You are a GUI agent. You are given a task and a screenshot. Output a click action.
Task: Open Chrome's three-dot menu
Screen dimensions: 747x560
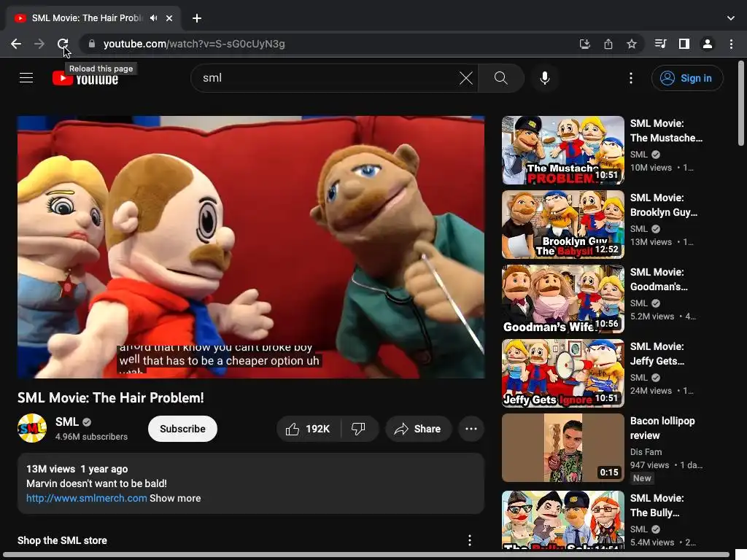click(x=731, y=44)
